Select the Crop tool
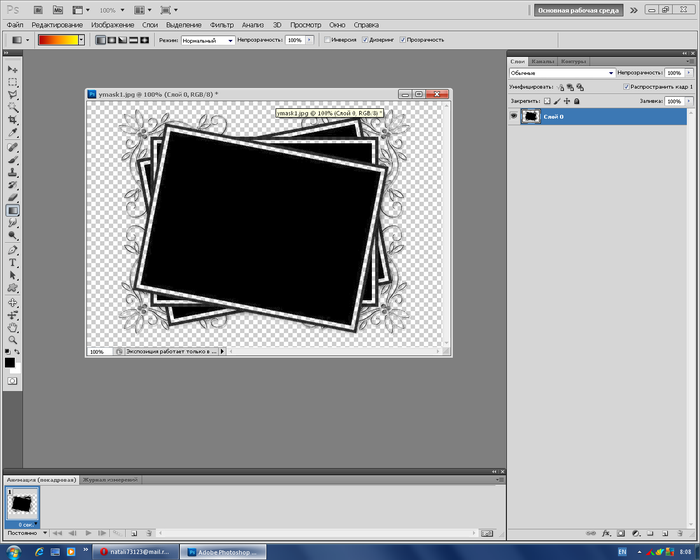Image resolution: width=700 pixels, height=560 pixels. click(12, 120)
